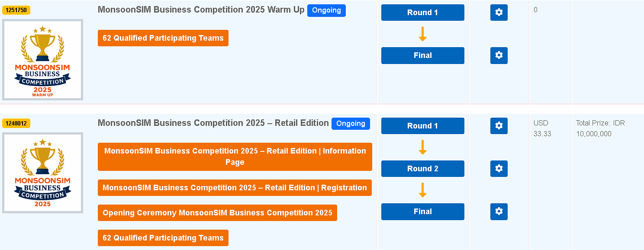
Task: Click the Warm Up competition trophy logo
Action: click(x=42, y=60)
